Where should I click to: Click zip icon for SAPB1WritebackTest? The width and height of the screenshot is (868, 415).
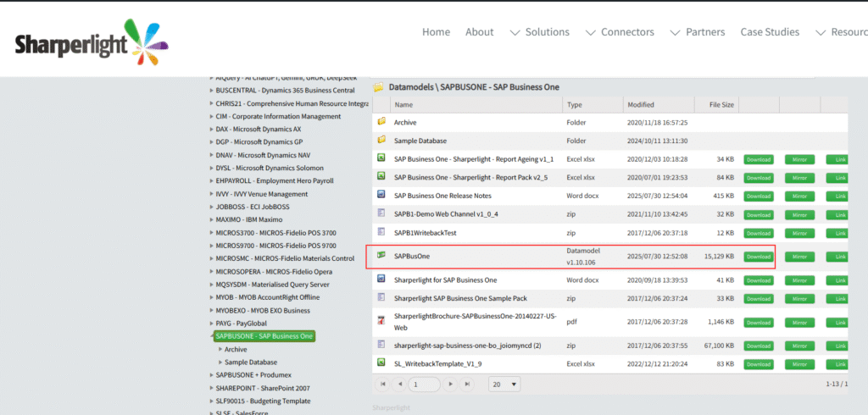[381, 232]
